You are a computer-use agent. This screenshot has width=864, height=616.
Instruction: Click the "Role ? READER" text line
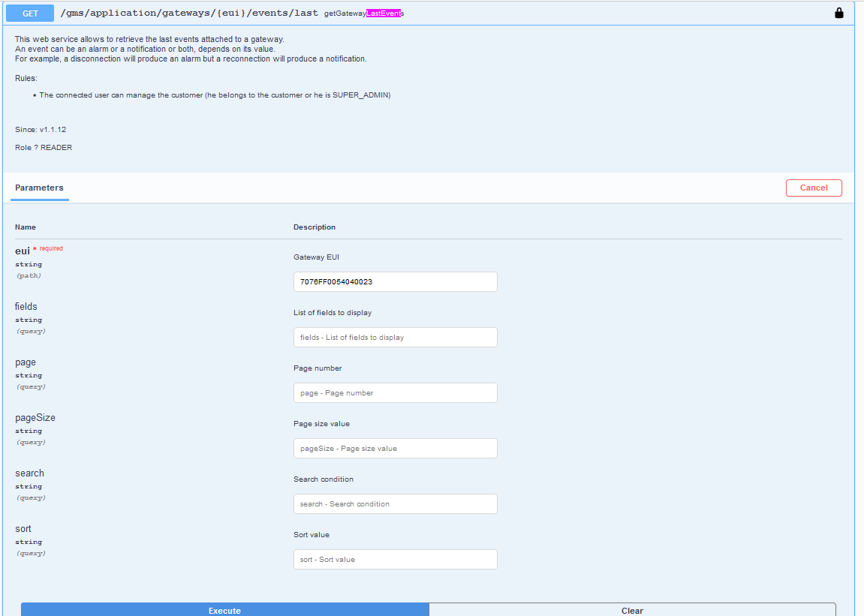[x=44, y=148]
